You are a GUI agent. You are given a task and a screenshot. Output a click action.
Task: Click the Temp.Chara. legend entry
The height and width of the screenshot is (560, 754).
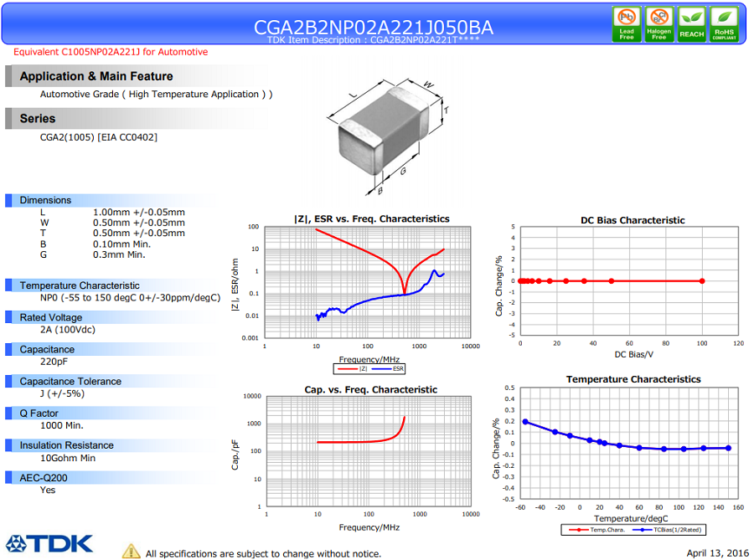tap(596, 530)
